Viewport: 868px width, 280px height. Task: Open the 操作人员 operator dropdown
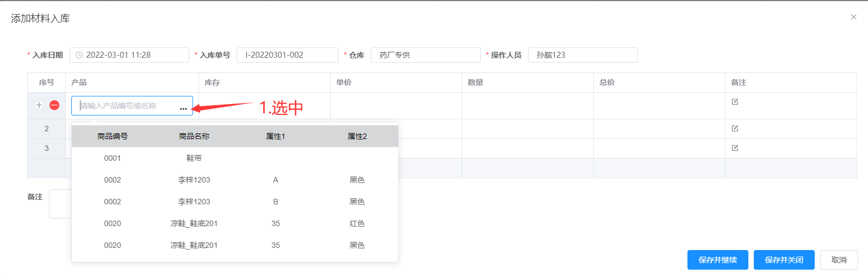(x=582, y=55)
